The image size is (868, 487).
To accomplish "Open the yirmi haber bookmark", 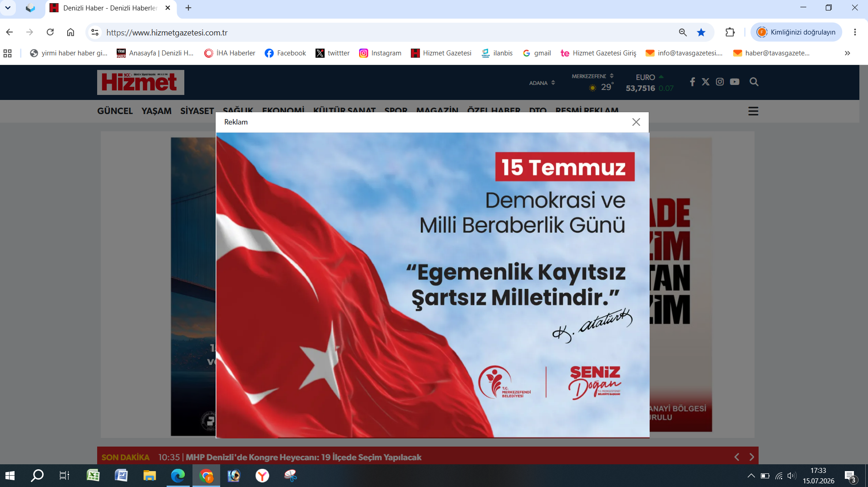I will point(69,53).
